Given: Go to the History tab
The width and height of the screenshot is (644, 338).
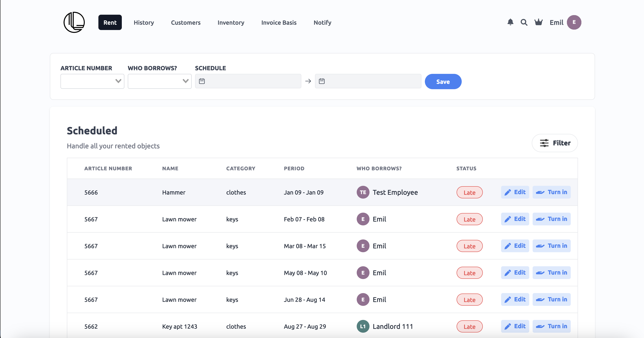Looking at the screenshot, I should (144, 23).
